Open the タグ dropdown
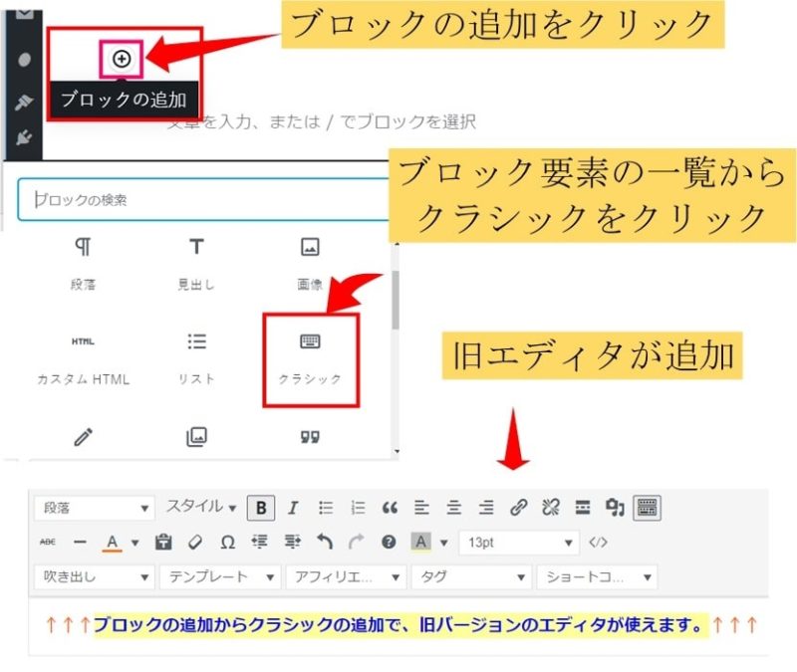 pos(471,577)
